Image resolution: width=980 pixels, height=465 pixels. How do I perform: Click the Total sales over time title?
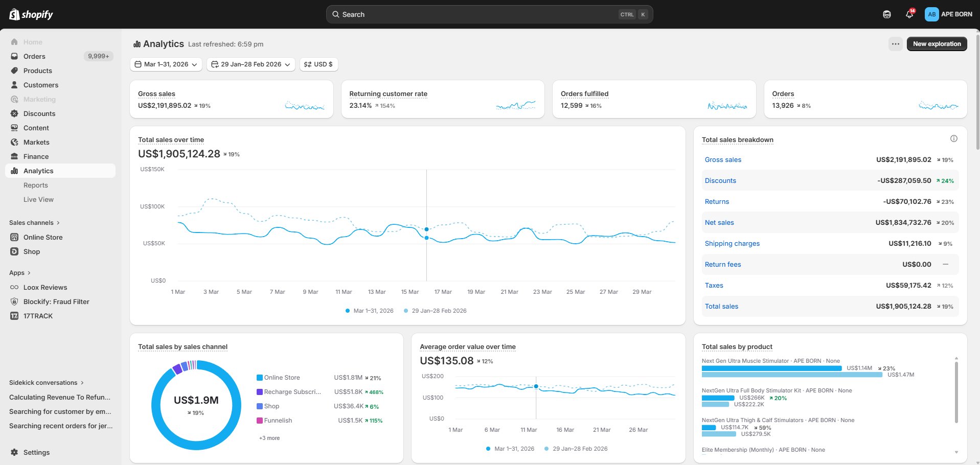coord(171,139)
